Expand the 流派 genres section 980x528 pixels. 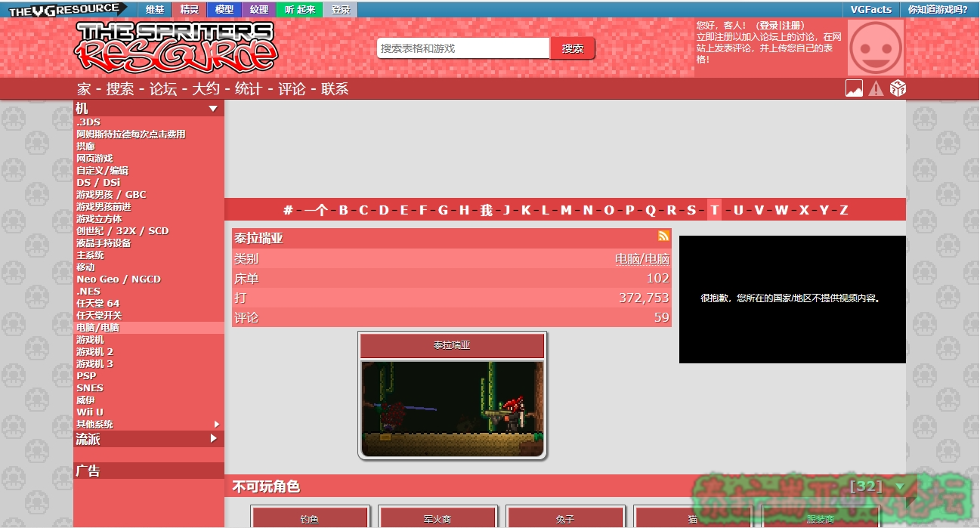[214, 438]
